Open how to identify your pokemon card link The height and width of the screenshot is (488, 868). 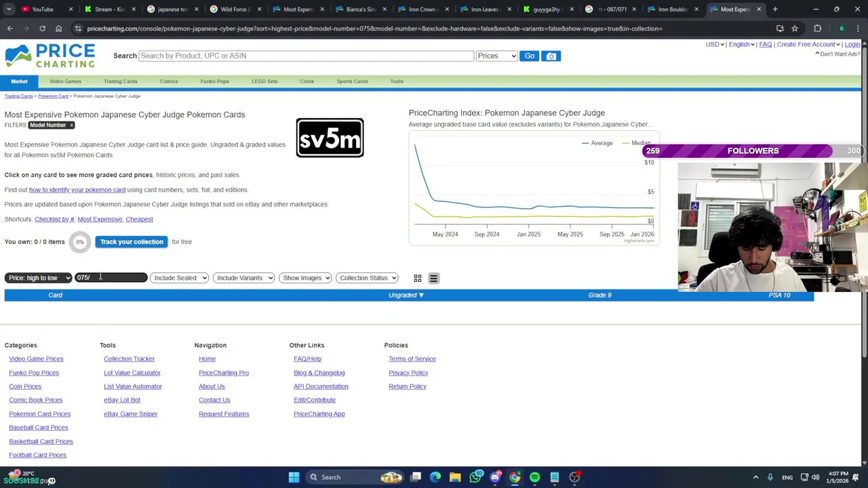(77, 190)
